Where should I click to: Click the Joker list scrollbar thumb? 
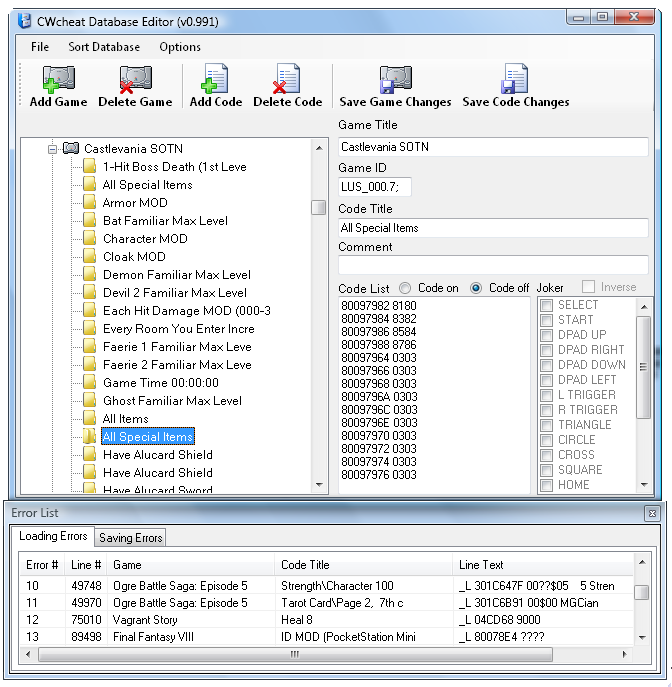[644, 367]
